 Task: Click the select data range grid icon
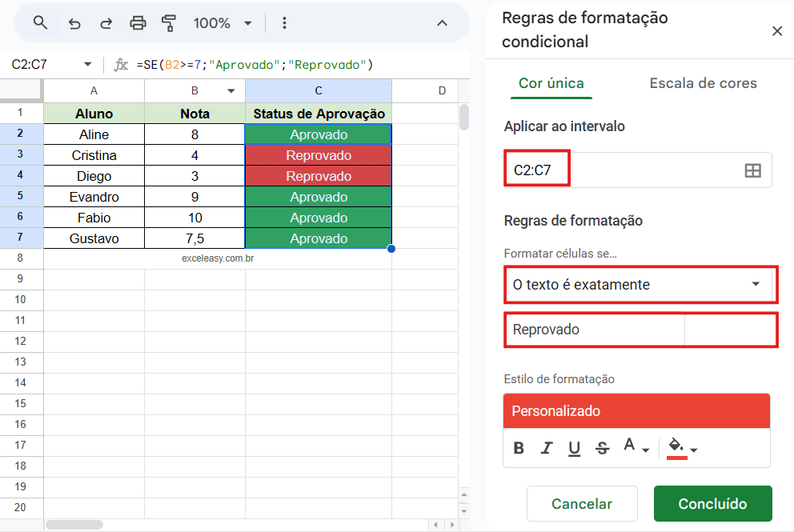(752, 170)
